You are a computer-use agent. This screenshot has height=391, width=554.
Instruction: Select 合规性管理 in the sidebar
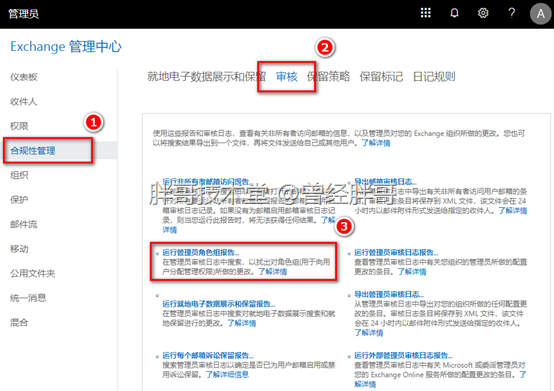33,151
